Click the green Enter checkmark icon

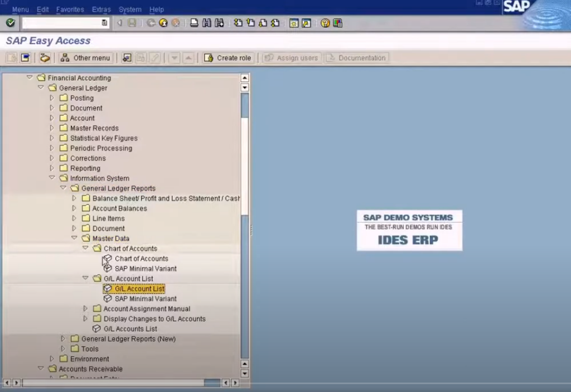click(x=10, y=23)
